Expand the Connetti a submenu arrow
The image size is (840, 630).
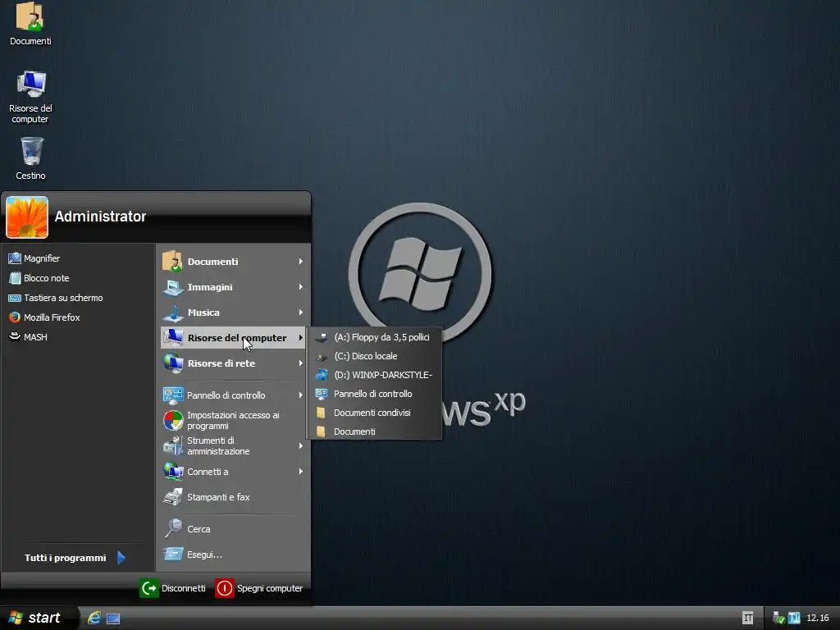click(300, 472)
